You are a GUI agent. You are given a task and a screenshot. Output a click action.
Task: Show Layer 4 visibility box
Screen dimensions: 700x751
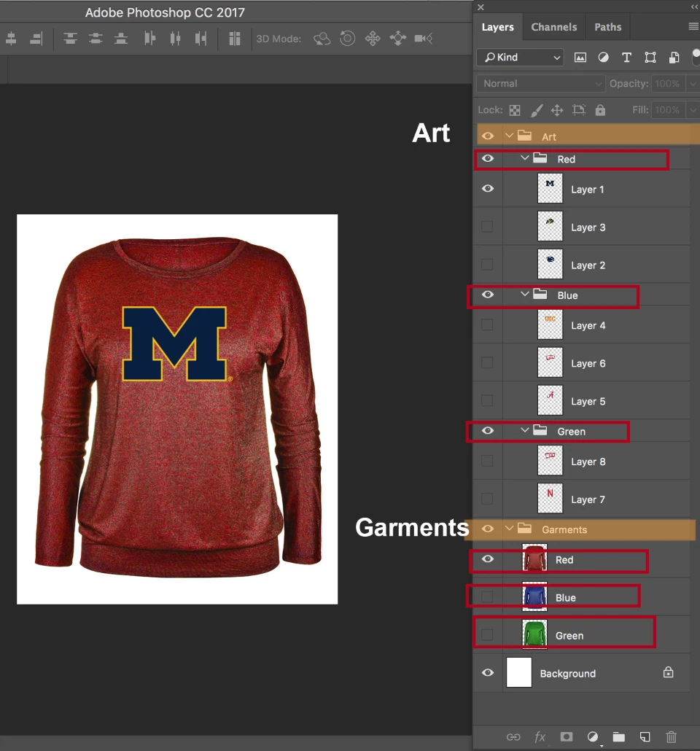coord(487,324)
